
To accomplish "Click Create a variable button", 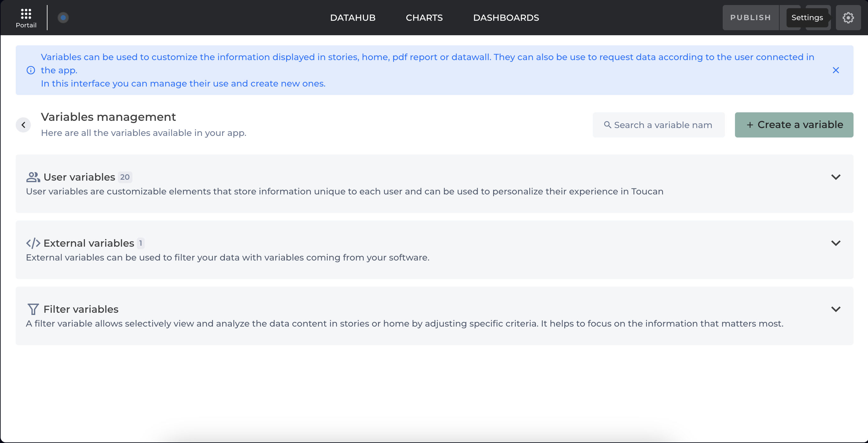I will point(794,125).
